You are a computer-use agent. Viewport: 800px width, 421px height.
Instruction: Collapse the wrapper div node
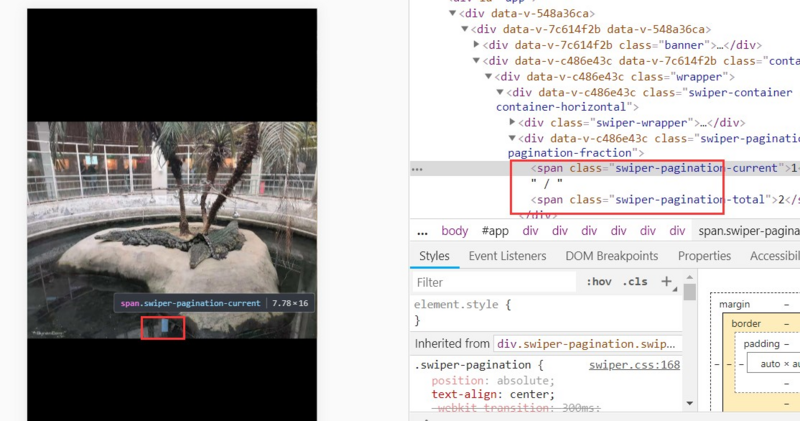click(488, 77)
